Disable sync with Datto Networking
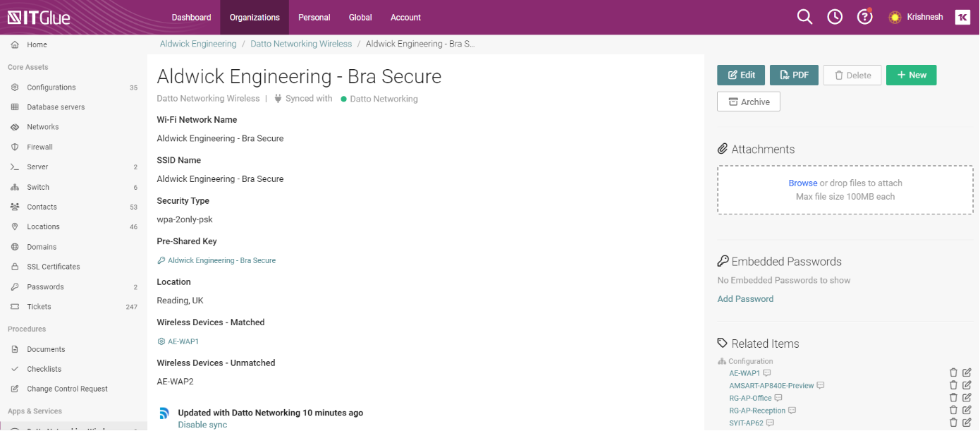Viewport: 980px width, 431px height. tap(202, 425)
